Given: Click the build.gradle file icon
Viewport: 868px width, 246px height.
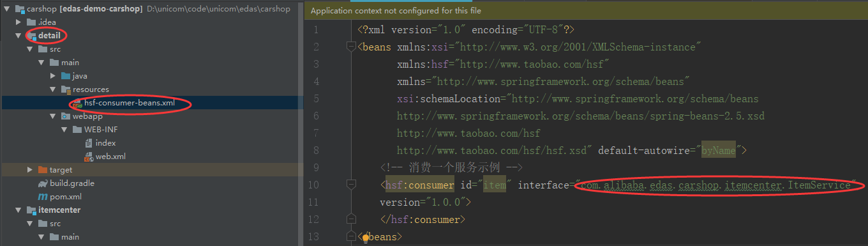Looking at the screenshot, I should coord(43,183).
